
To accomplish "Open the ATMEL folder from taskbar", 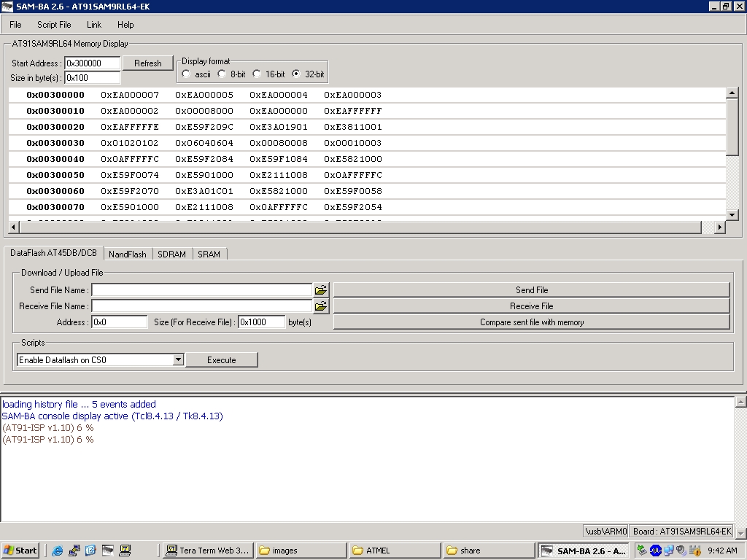I will 395,551.
